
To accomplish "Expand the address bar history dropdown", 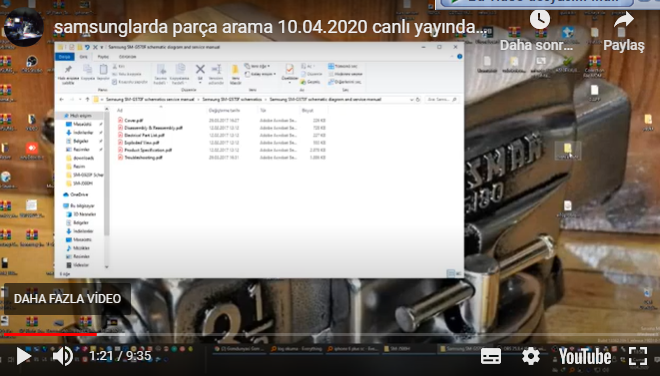I will (x=411, y=100).
